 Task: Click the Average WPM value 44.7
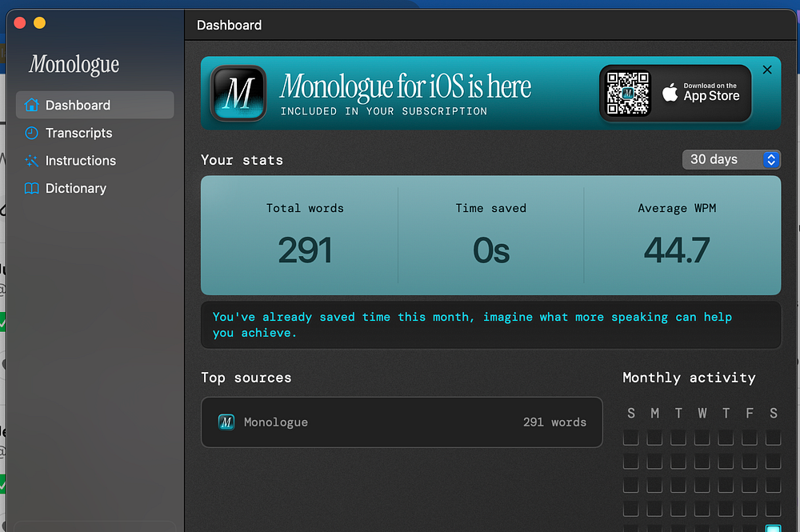click(x=677, y=250)
